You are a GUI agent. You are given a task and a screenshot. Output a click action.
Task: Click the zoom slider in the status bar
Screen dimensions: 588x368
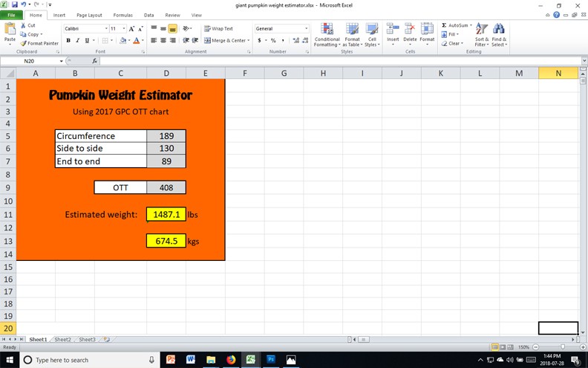click(x=563, y=347)
